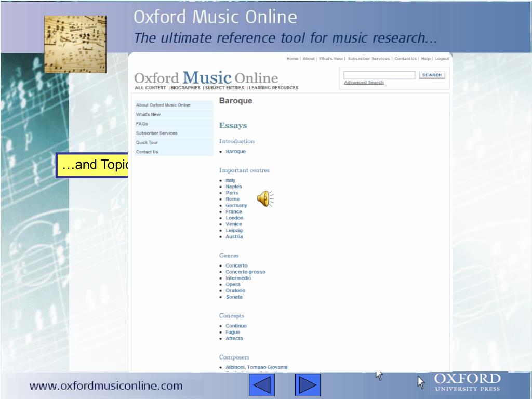Go to previous slide with left arrow
This screenshot has height=399, width=532.
[x=262, y=385]
